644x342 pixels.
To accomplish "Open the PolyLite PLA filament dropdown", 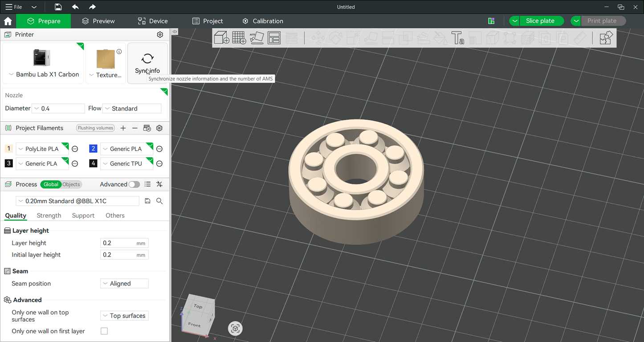I will 42,149.
